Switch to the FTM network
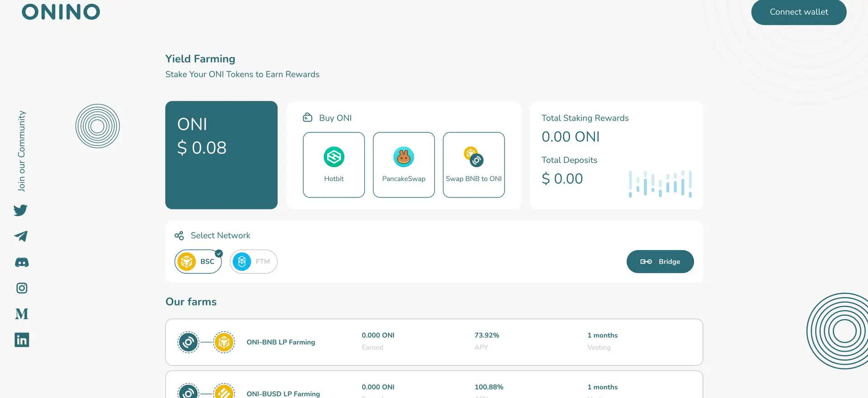Screen dimensions: 868x398 click(253, 262)
